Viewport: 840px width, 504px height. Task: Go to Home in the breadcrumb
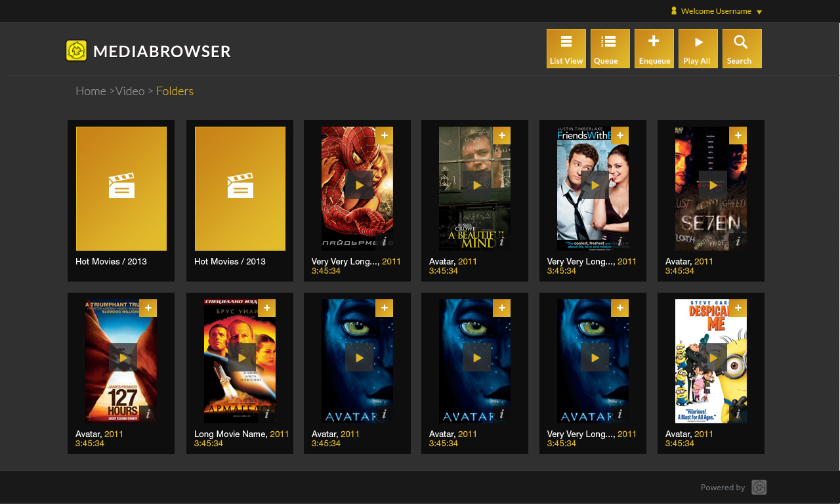(91, 91)
